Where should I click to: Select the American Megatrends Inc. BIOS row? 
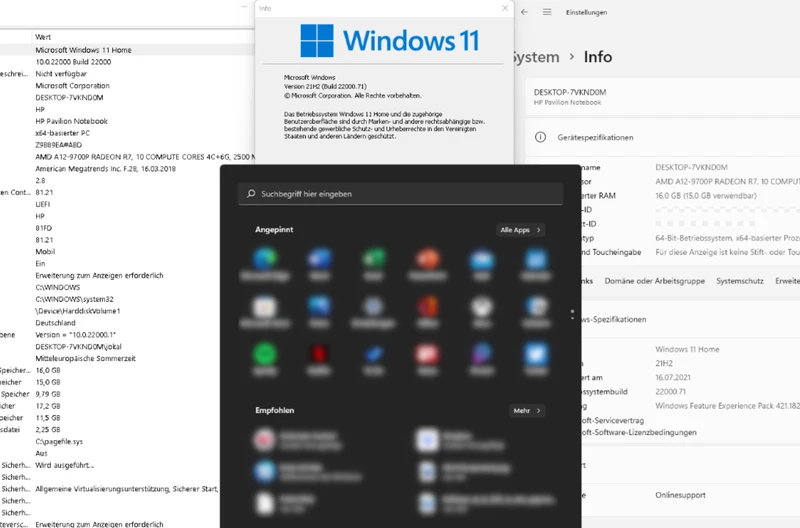pos(105,169)
